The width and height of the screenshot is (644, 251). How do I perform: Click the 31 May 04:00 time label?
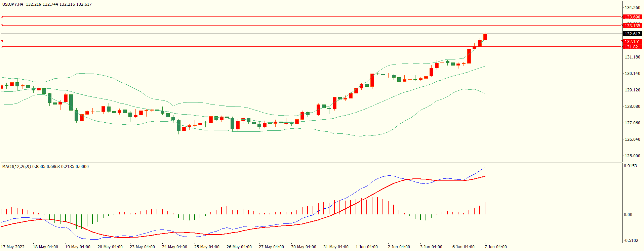point(336,247)
